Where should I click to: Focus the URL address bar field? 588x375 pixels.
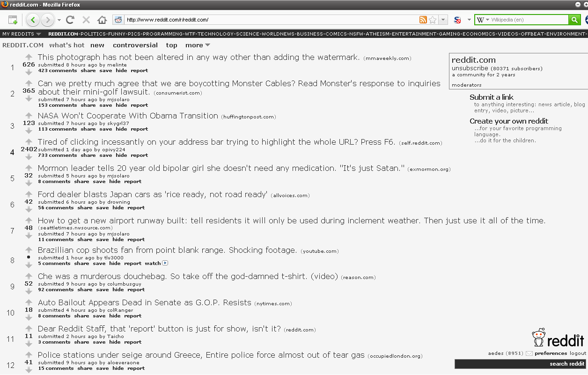click(x=272, y=20)
